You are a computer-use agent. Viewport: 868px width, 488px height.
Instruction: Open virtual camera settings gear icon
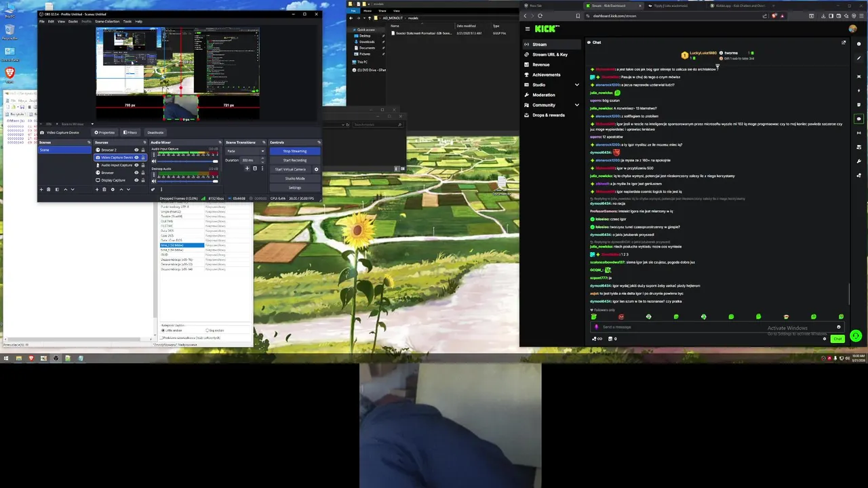click(316, 169)
